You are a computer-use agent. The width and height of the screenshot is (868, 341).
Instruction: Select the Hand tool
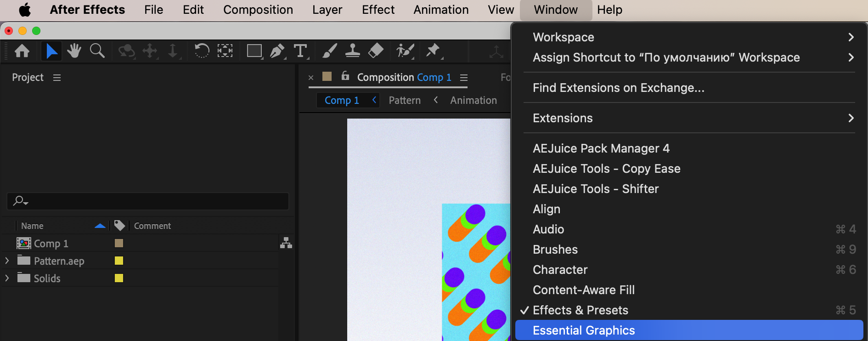[x=74, y=51]
